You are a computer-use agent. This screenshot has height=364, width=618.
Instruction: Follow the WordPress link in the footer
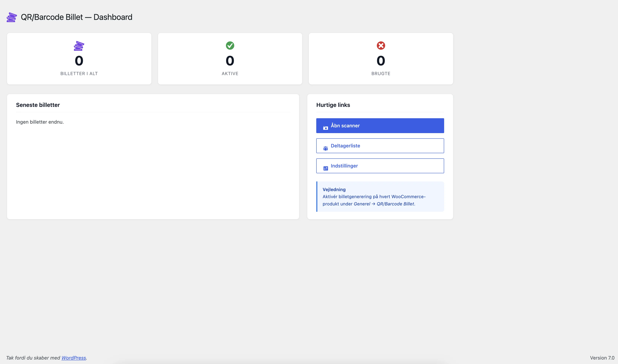pyautogui.click(x=74, y=358)
